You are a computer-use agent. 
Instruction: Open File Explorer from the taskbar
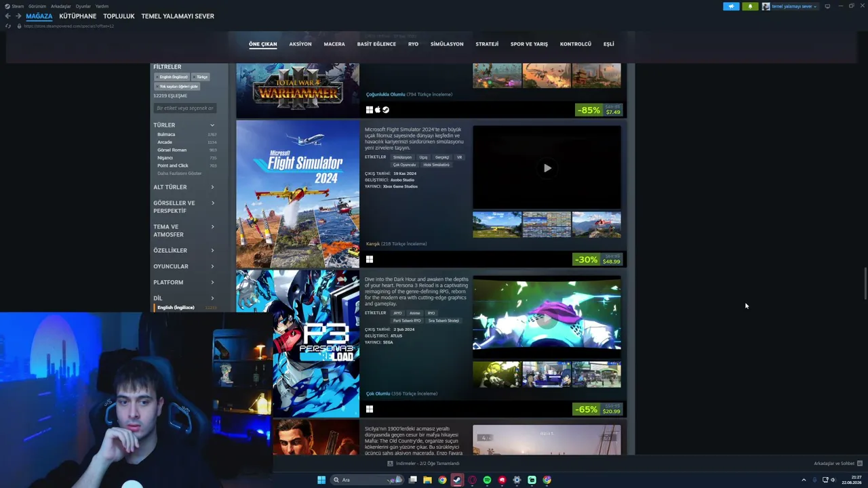tap(427, 480)
